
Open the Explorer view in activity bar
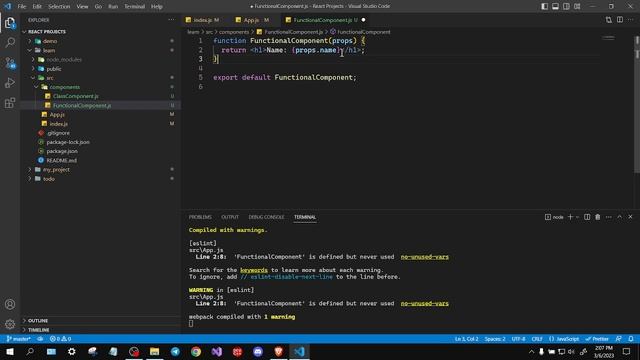pyautogui.click(x=10, y=23)
